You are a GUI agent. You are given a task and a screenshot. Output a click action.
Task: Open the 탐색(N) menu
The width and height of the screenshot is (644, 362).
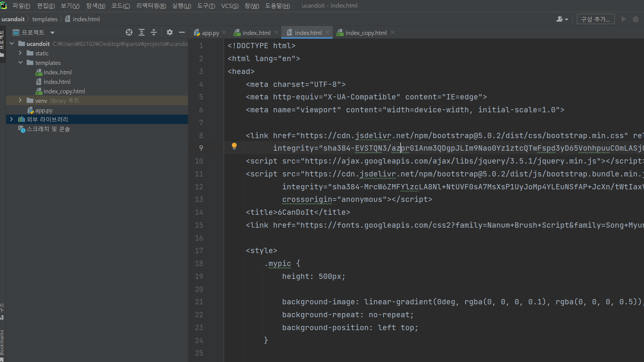(x=96, y=6)
